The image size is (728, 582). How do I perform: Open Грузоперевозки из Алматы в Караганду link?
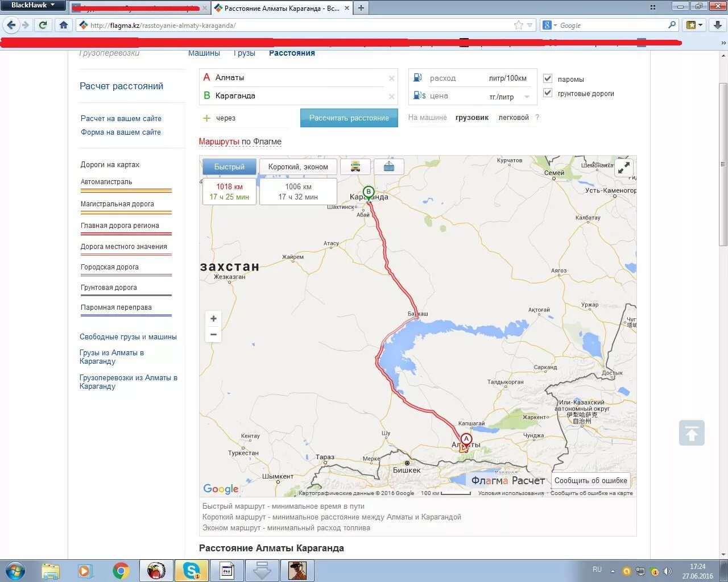[x=129, y=381]
